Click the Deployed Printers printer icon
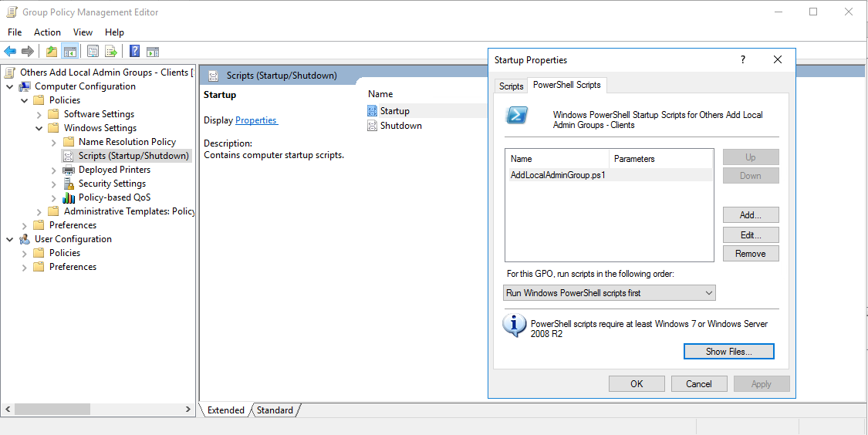 pyautogui.click(x=69, y=170)
